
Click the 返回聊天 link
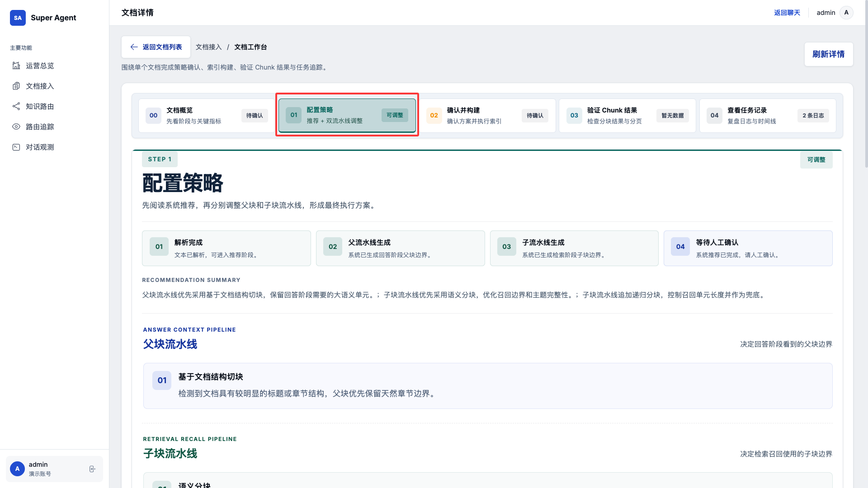tap(787, 13)
